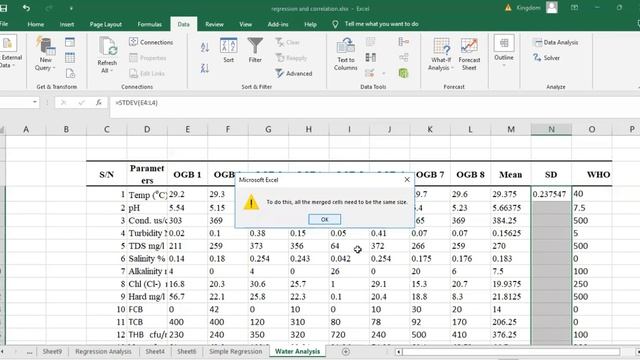The width and height of the screenshot is (640, 360).
Task: Open the Help tab
Action: tap(311, 24)
